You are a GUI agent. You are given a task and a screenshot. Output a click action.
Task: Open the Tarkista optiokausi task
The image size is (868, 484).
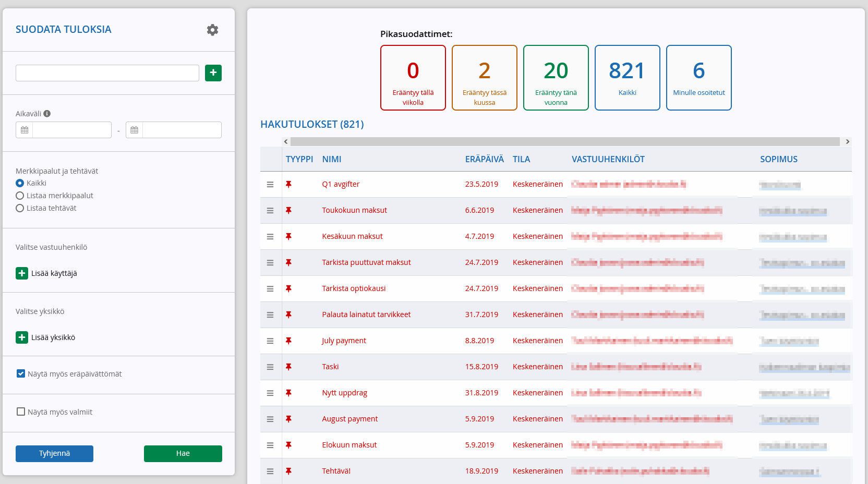354,288
